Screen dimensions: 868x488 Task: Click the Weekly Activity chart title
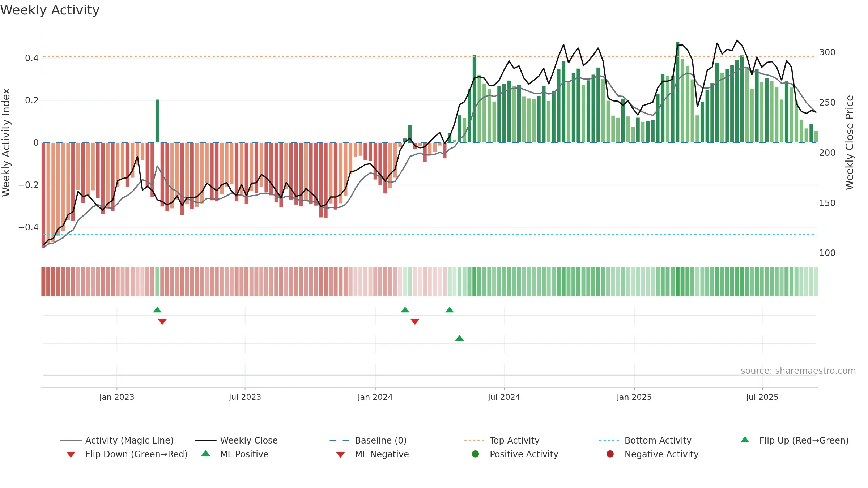(50, 10)
